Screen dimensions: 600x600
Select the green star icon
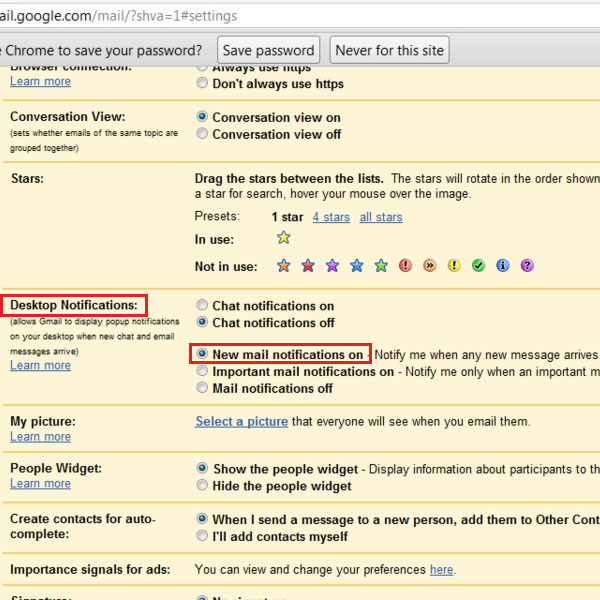click(381, 266)
